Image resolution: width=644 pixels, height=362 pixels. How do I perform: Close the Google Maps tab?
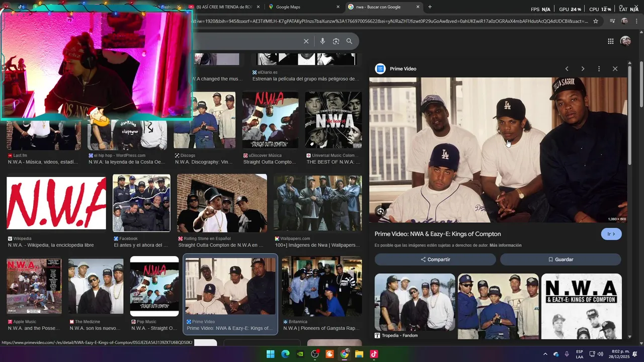coord(338,7)
